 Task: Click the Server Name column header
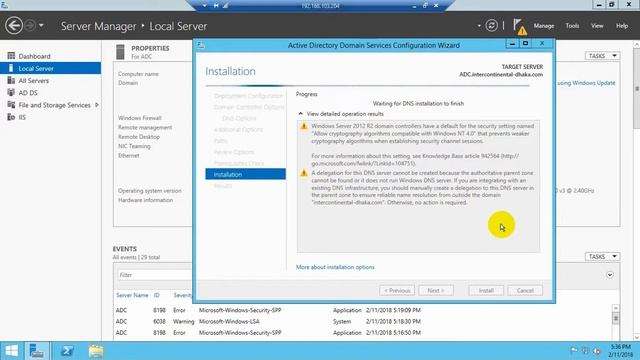click(132, 295)
